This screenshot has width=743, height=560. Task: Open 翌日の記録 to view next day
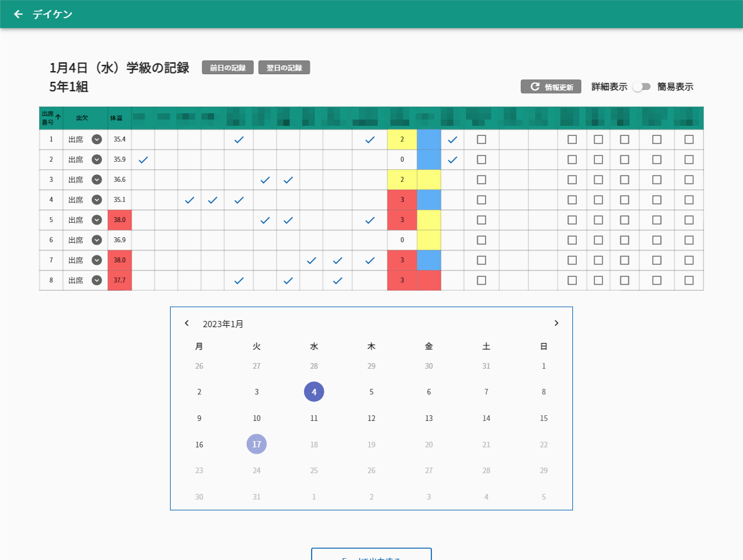284,67
